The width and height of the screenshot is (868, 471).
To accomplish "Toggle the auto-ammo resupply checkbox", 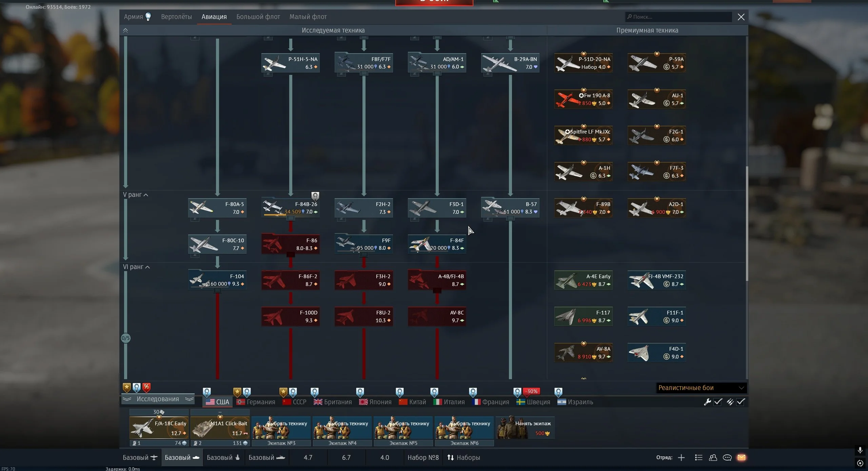I will (x=741, y=402).
